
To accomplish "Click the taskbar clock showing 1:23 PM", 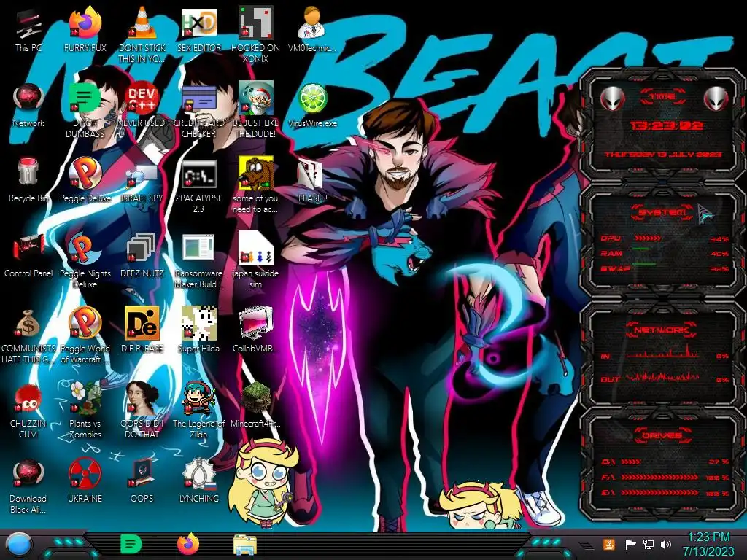I will [x=708, y=544].
